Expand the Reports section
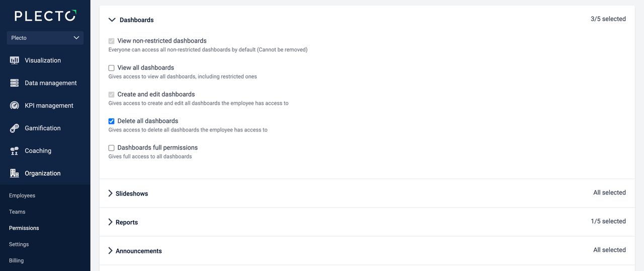Image resolution: width=644 pixels, height=271 pixels. [111, 222]
